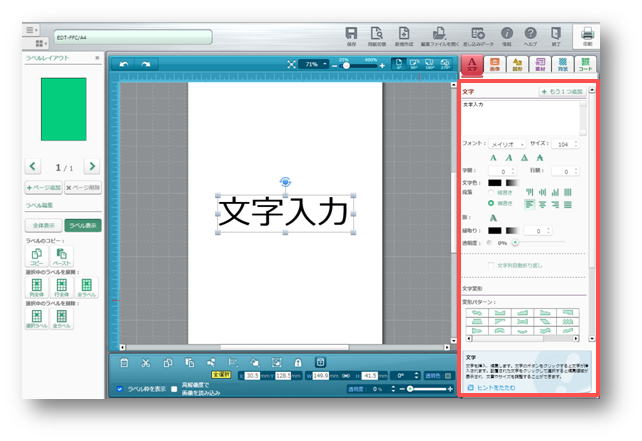Click the shadow (影) A icon

tap(493, 218)
